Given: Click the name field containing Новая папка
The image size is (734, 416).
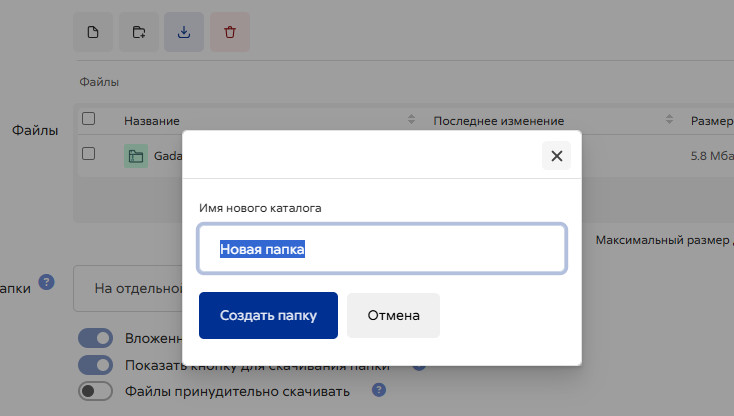Looking at the screenshot, I should pyautogui.click(x=382, y=248).
